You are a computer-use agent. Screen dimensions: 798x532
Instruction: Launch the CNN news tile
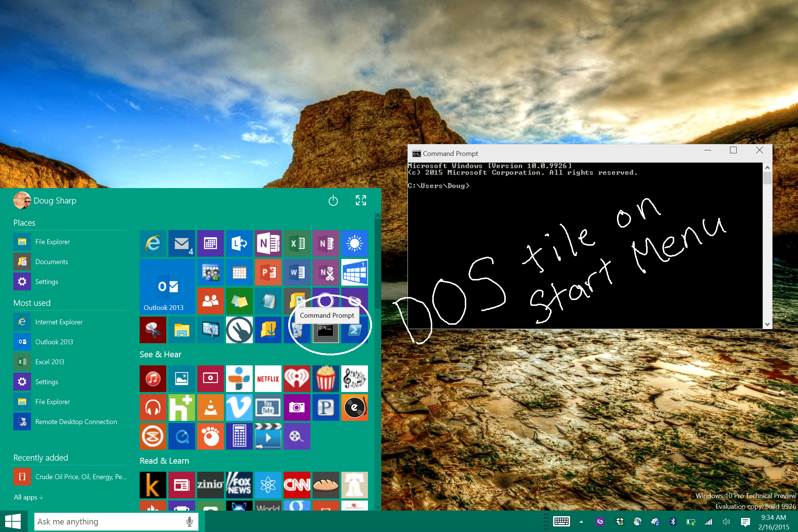pyautogui.click(x=297, y=485)
